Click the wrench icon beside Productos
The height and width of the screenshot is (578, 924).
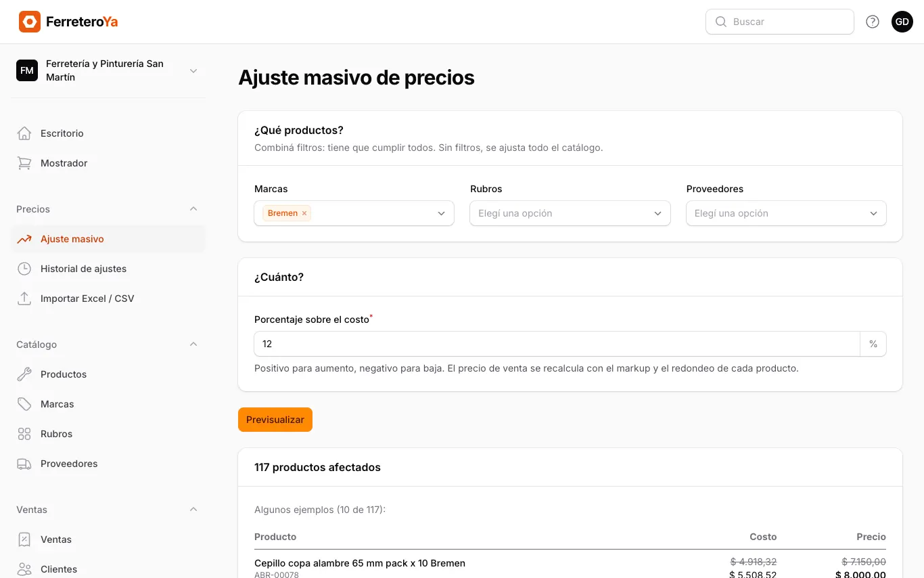24,374
